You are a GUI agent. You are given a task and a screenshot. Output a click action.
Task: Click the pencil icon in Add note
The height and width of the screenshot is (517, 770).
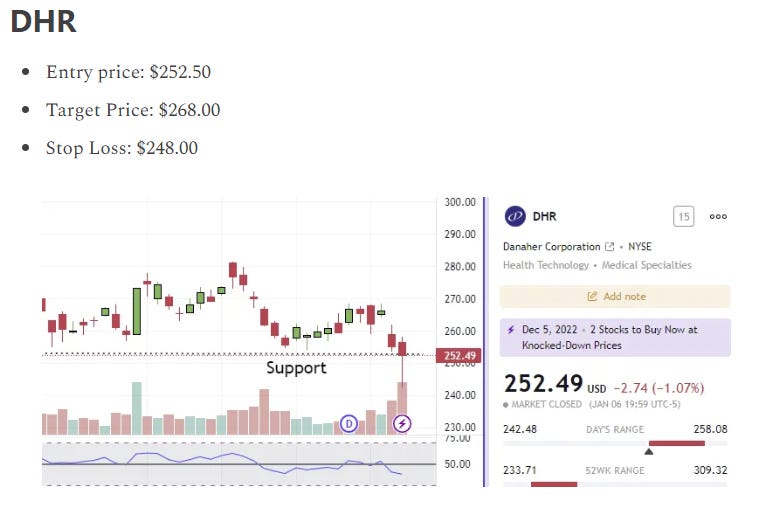[x=592, y=297]
